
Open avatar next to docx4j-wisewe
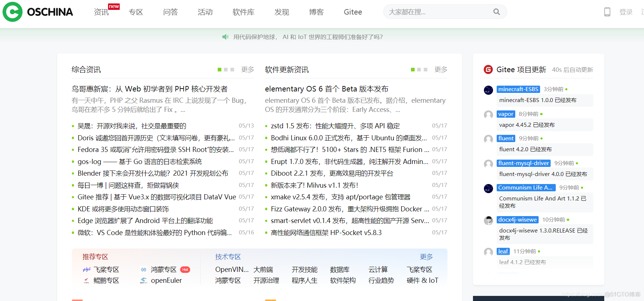pos(488,220)
